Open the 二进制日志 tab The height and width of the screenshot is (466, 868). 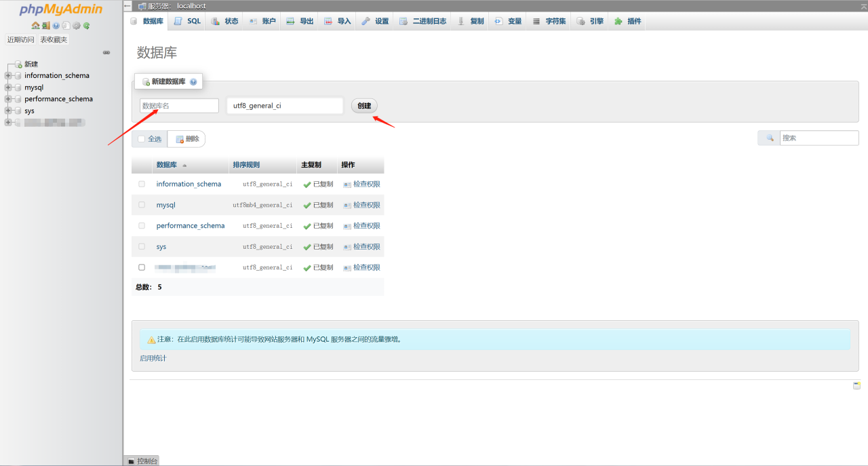point(422,21)
